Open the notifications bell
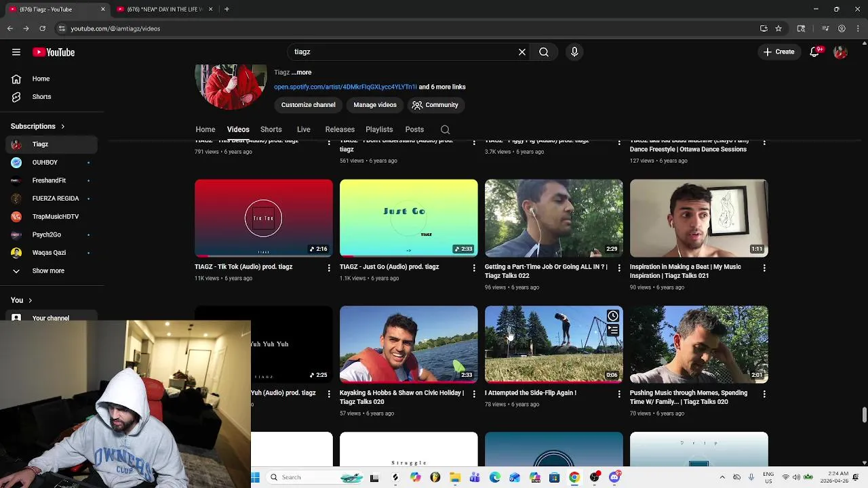The width and height of the screenshot is (868, 488). pos(815,52)
